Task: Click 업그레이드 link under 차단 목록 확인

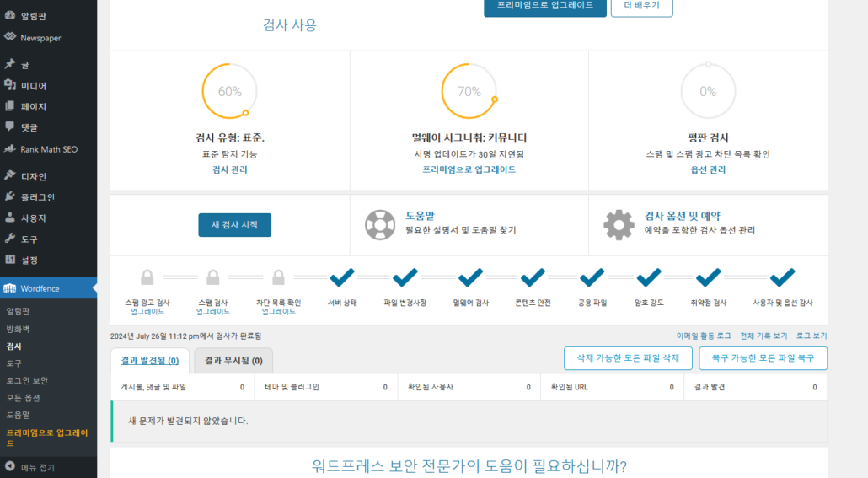Action: tap(278, 312)
